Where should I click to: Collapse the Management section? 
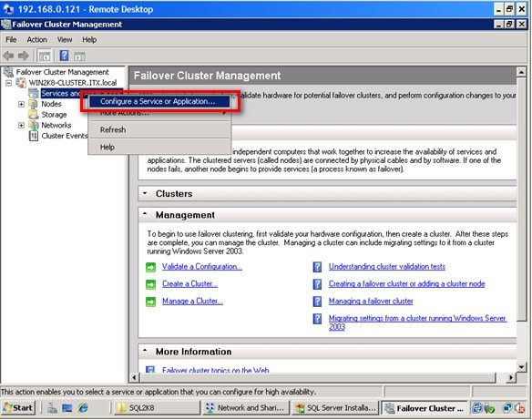click(145, 214)
